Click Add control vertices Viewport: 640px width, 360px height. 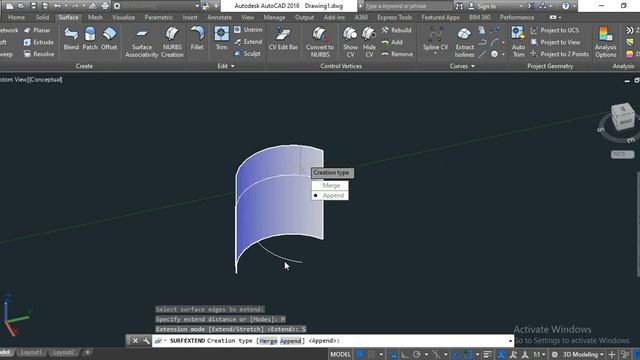392,42
